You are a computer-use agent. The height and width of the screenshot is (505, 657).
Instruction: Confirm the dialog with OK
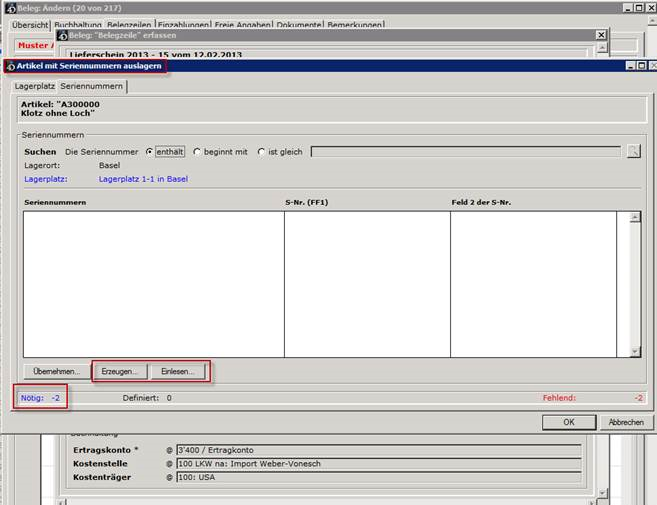(568, 422)
